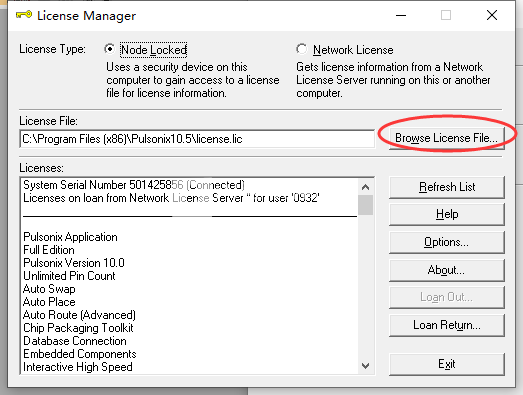
Task: Click into the License File path field
Action: [x=197, y=139]
